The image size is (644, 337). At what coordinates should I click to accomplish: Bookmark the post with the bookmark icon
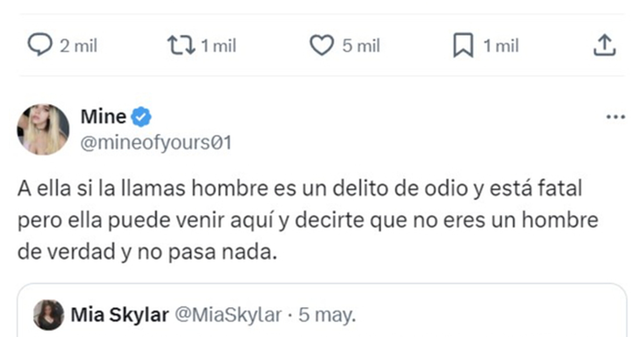tap(463, 45)
